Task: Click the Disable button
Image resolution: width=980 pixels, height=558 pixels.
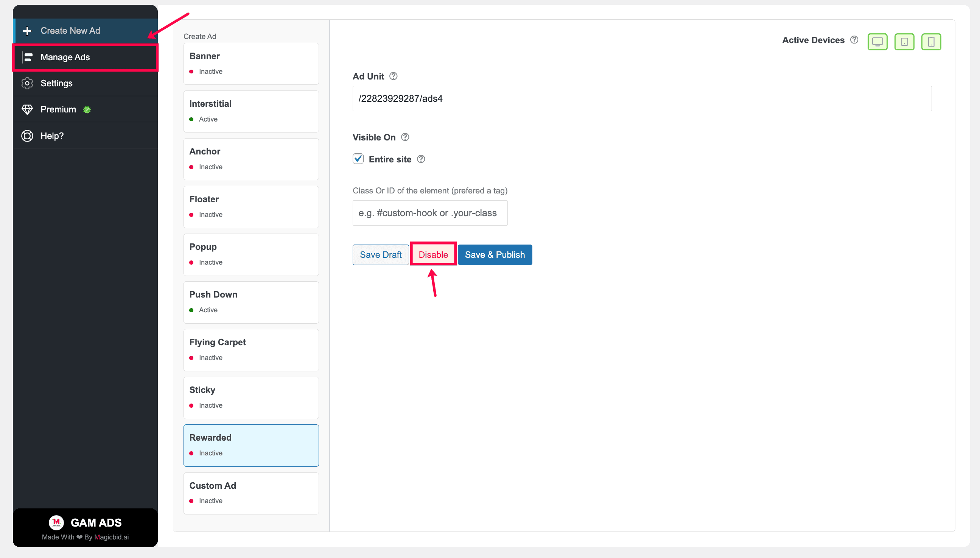Action: pos(433,254)
